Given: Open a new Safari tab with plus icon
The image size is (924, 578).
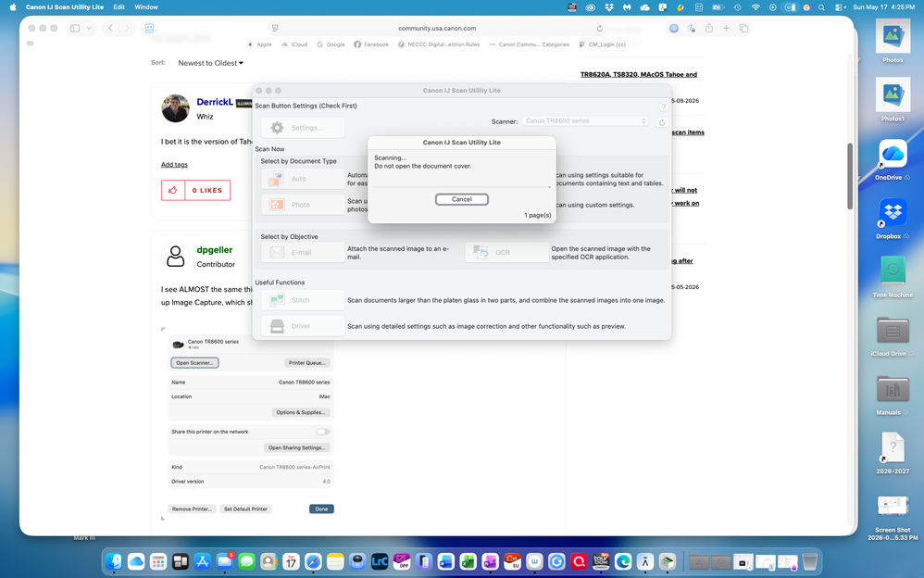Looking at the screenshot, I should point(727,29).
